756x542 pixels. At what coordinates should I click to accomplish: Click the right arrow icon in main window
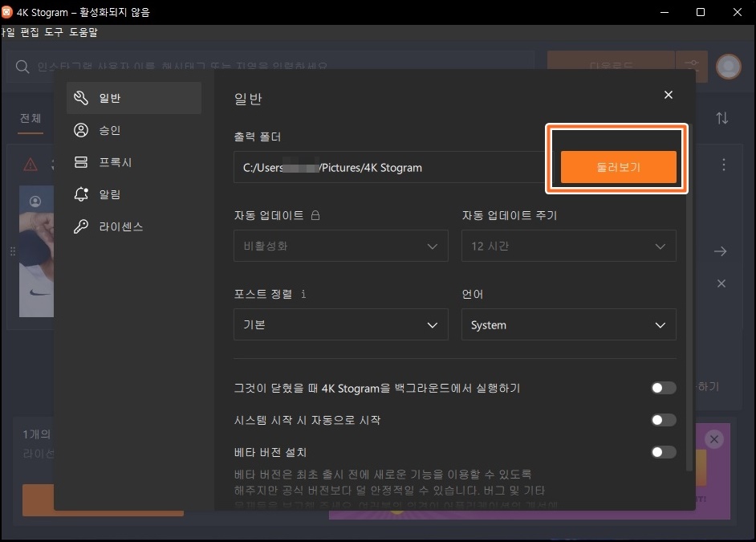(721, 251)
